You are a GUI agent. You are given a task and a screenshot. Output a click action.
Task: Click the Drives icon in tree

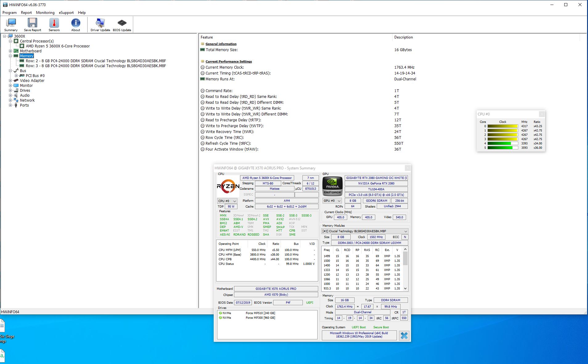point(16,90)
